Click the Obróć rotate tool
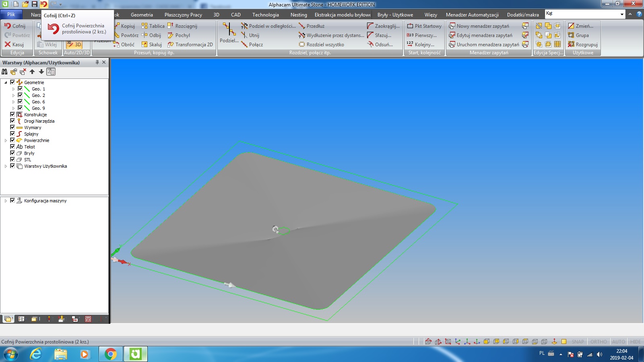644x362 pixels. point(124,45)
